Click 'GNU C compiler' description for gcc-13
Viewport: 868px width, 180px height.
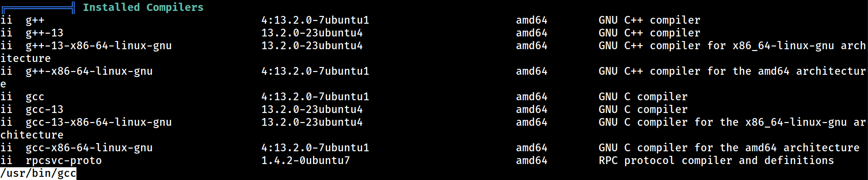tap(643, 110)
